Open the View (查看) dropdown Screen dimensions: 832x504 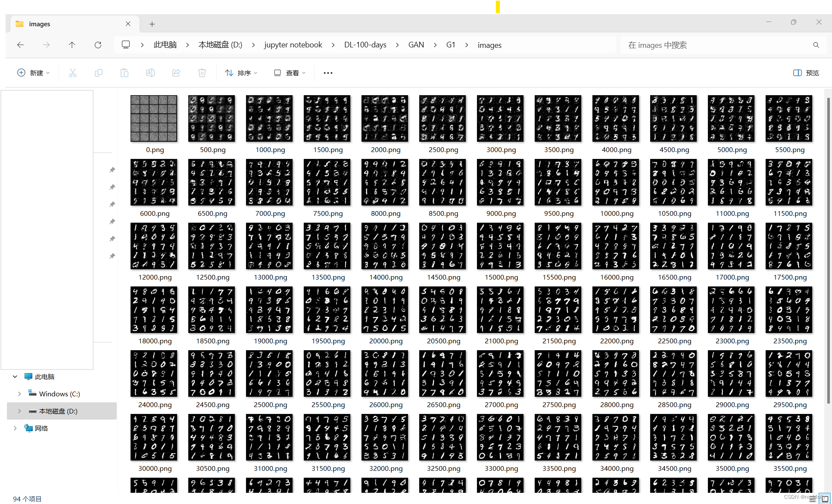tap(290, 73)
